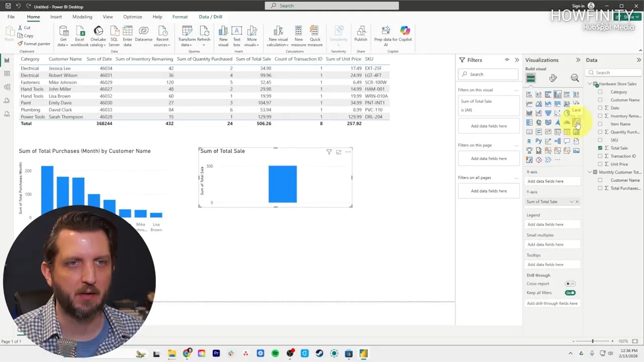Screen dimensions: 644x362
Task: Collapse the Monthly Customer Tot... table
Action: [x=590, y=172]
